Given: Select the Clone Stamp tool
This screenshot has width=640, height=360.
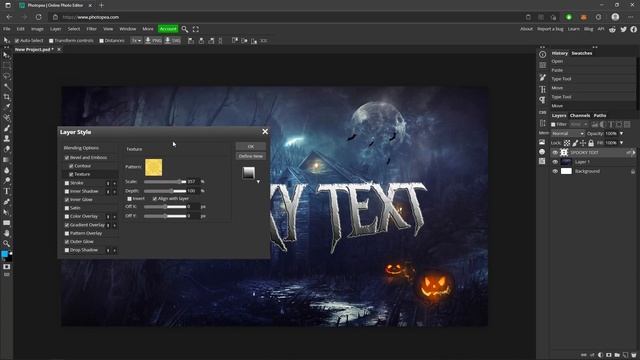Looking at the screenshot, I should tap(7, 139).
